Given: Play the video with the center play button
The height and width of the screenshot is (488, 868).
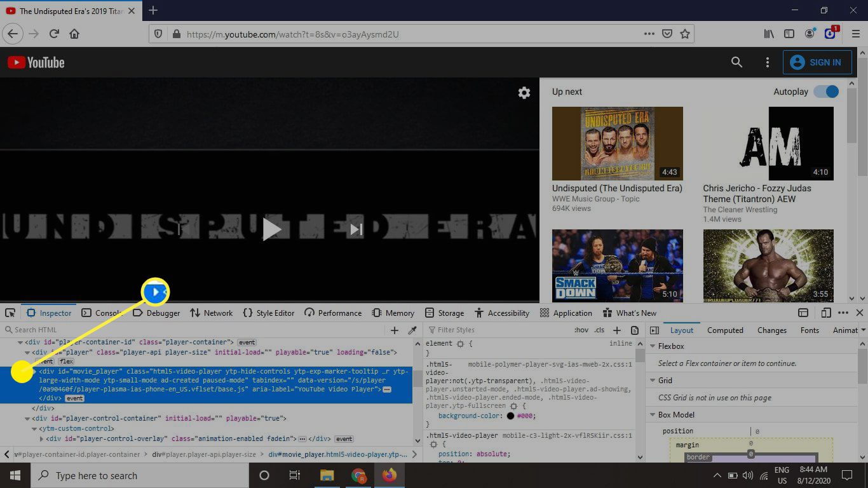Looking at the screenshot, I should coord(272,229).
